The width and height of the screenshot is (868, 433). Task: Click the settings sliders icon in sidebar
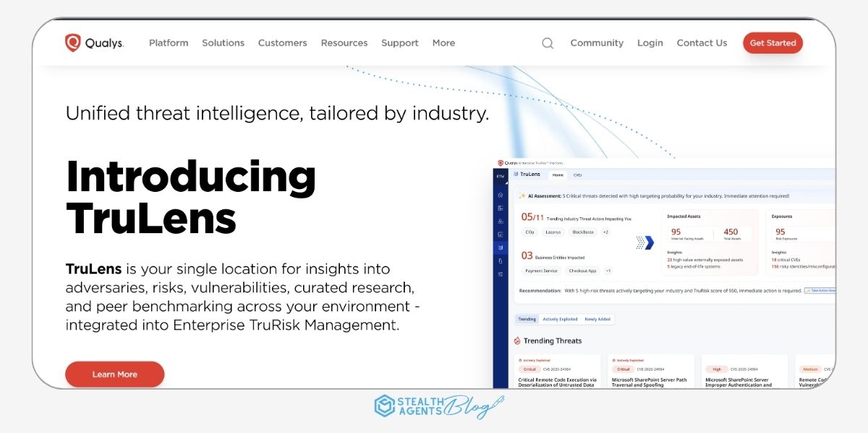[x=501, y=274]
